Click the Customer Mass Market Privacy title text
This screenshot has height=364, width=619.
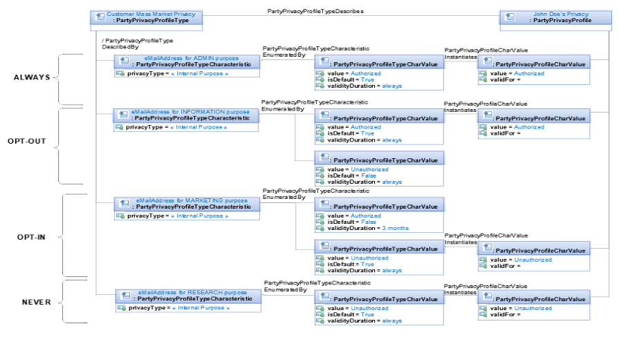coord(151,14)
